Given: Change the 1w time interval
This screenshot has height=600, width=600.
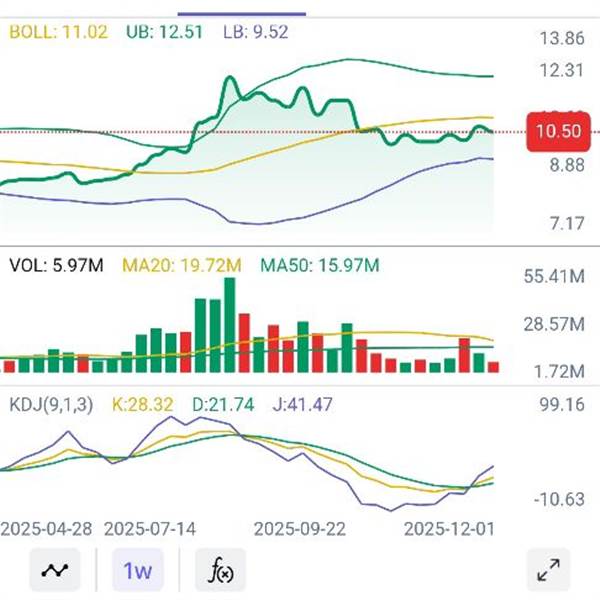Looking at the screenshot, I should [137, 571].
